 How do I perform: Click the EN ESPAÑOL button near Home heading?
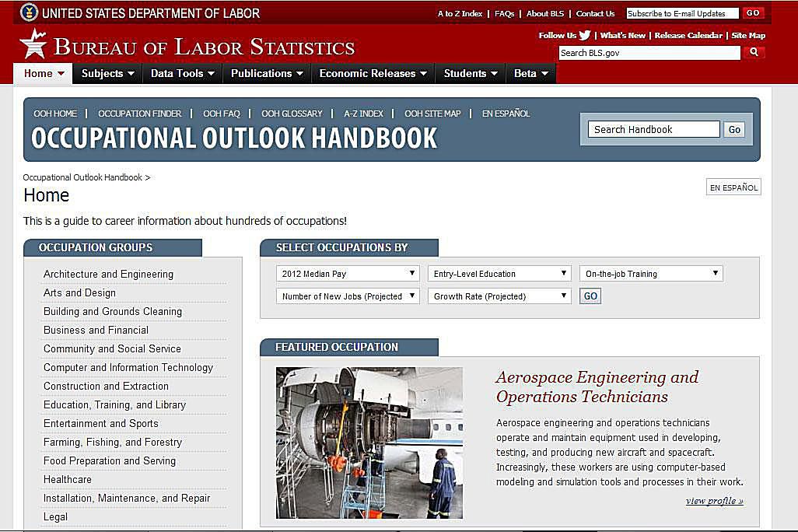click(733, 187)
